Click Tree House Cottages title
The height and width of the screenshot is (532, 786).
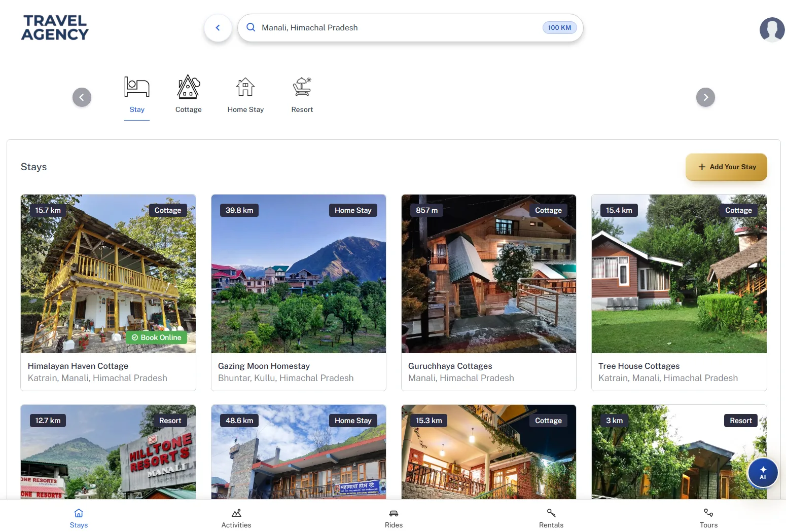639,366
